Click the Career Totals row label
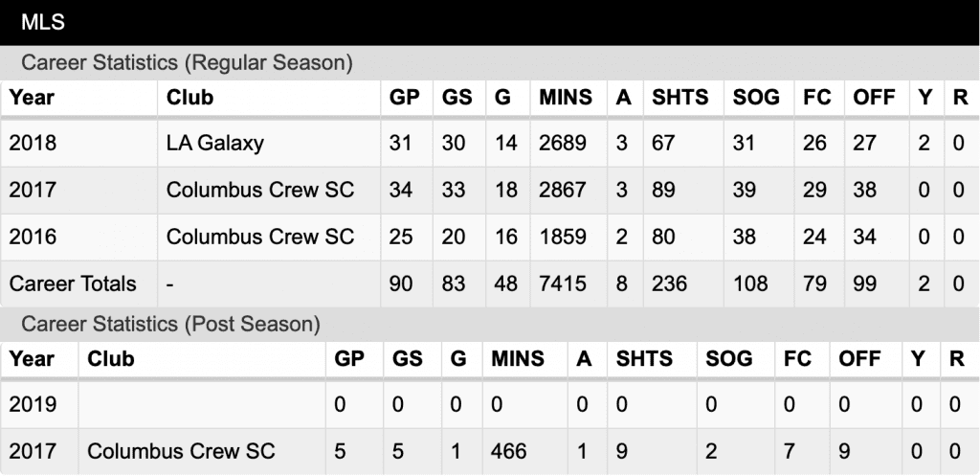This screenshot has width=980, height=476. point(73,283)
